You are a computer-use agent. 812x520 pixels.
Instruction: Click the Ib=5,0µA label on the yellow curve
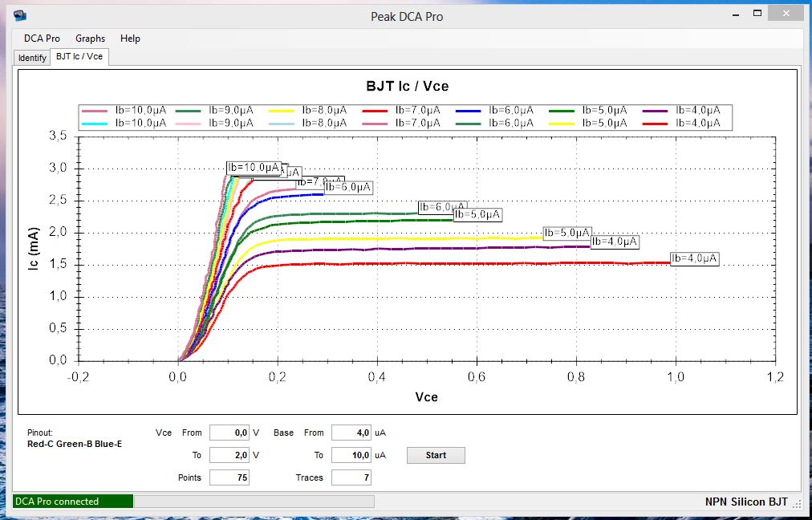click(567, 233)
